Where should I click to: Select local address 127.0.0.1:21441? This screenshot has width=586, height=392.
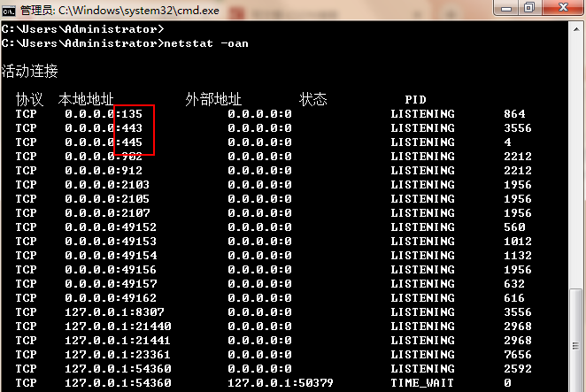118,341
